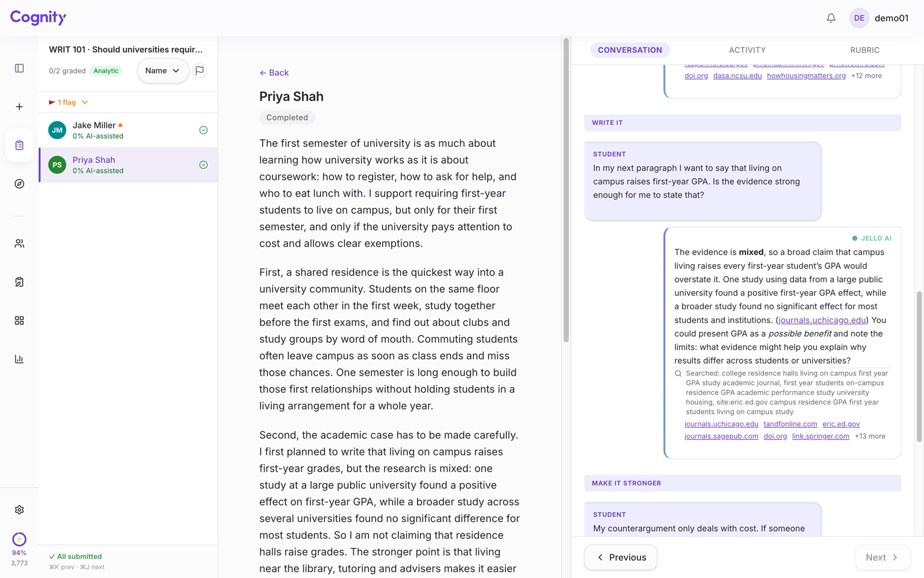Click the Previous button
The image size is (924, 578).
(x=620, y=557)
